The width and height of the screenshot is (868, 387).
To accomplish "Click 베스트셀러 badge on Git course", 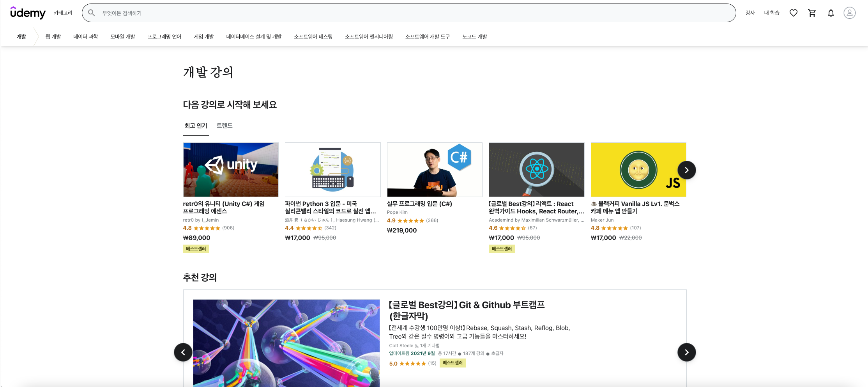I will 453,363.
